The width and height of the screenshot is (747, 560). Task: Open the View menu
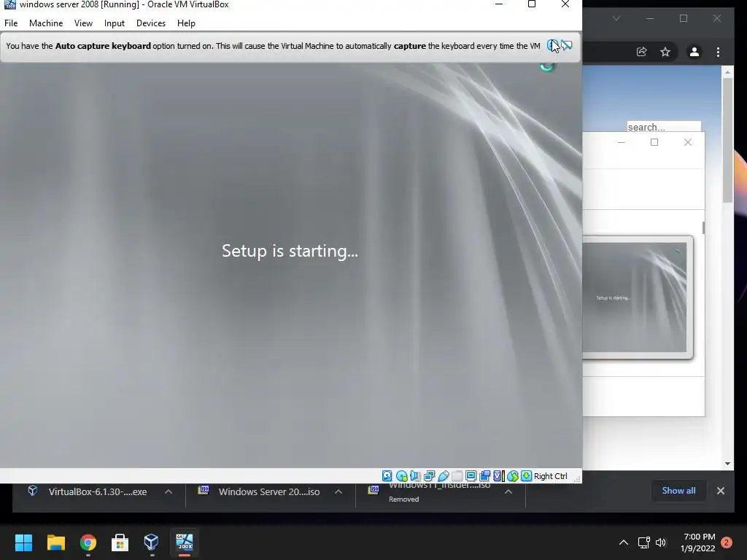(83, 23)
